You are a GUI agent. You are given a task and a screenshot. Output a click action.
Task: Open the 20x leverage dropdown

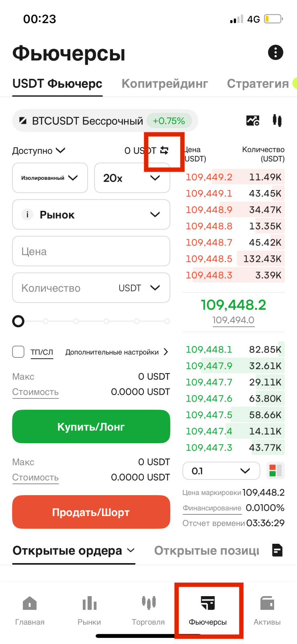click(x=132, y=178)
